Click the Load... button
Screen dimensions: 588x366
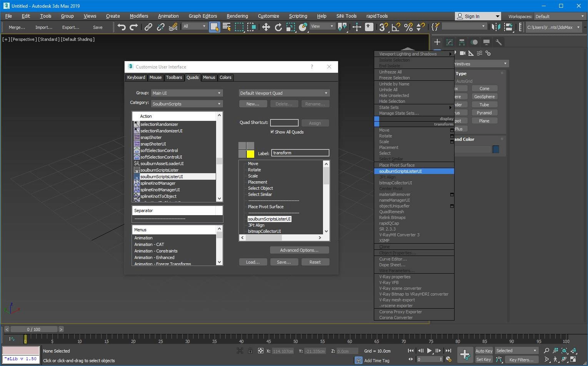pyautogui.click(x=253, y=262)
